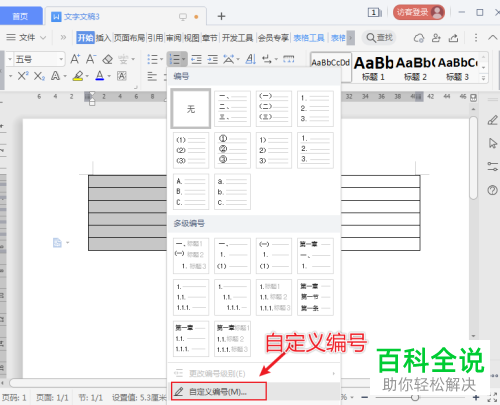Click the help question mark icon
This screenshot has width=500, height=405.
point(492,190)
